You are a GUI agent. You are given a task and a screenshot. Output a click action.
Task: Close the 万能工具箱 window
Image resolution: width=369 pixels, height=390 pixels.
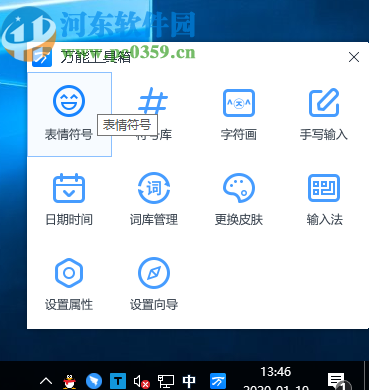click(354, 57)
